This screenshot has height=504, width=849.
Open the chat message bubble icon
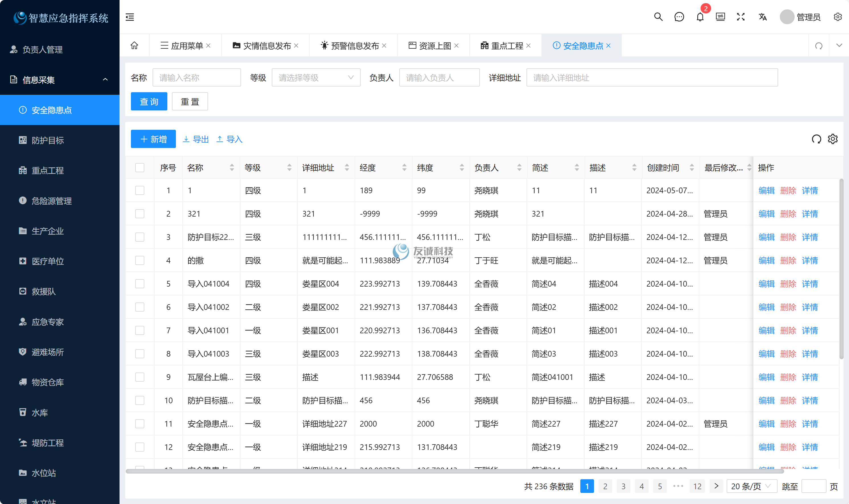coord(679,17)
